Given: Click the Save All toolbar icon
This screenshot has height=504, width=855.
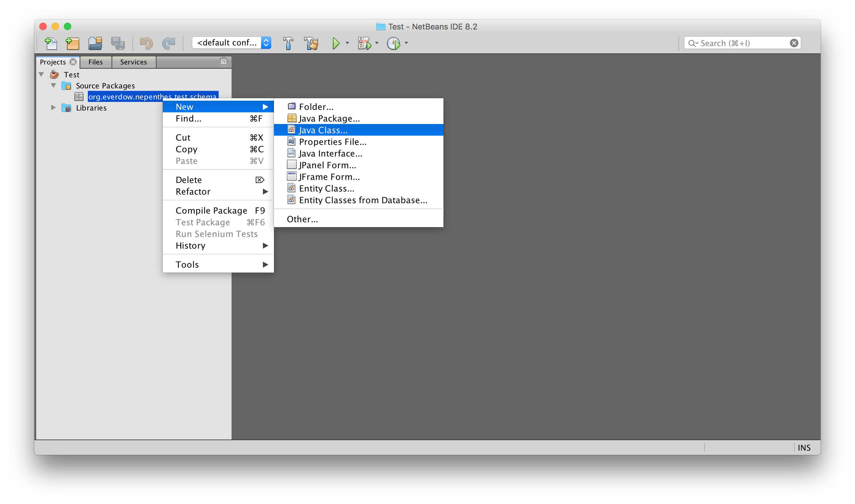Looking at the screenshot, I should coord(118,43).
